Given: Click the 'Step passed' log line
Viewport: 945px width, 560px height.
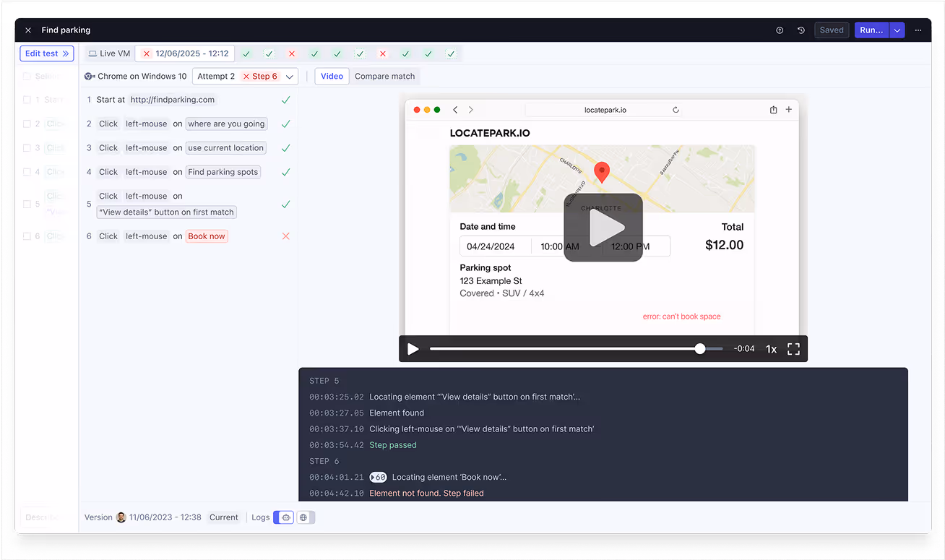Looking at the screenshot, I should pyautogui.click(x=393, y=445).
